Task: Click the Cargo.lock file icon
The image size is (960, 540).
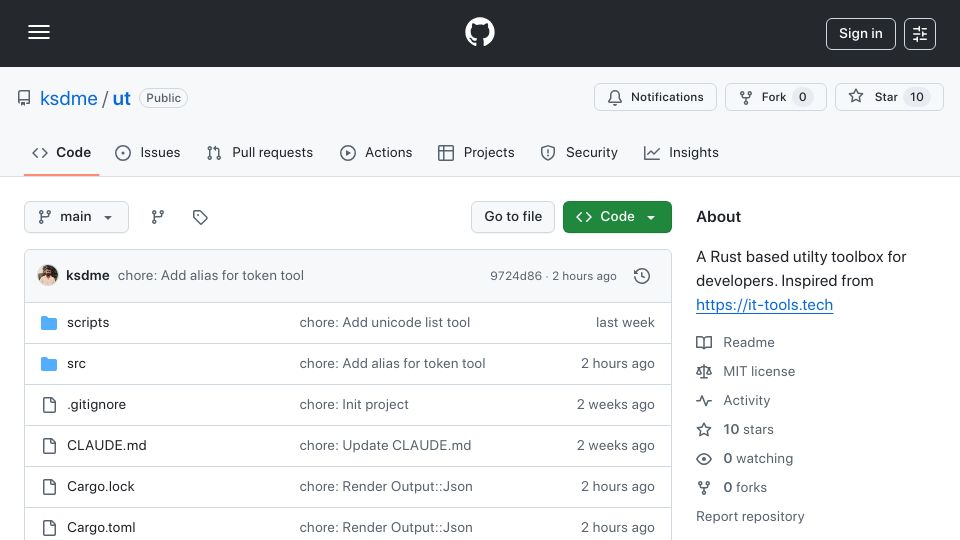Action: (x=49, y=487)
